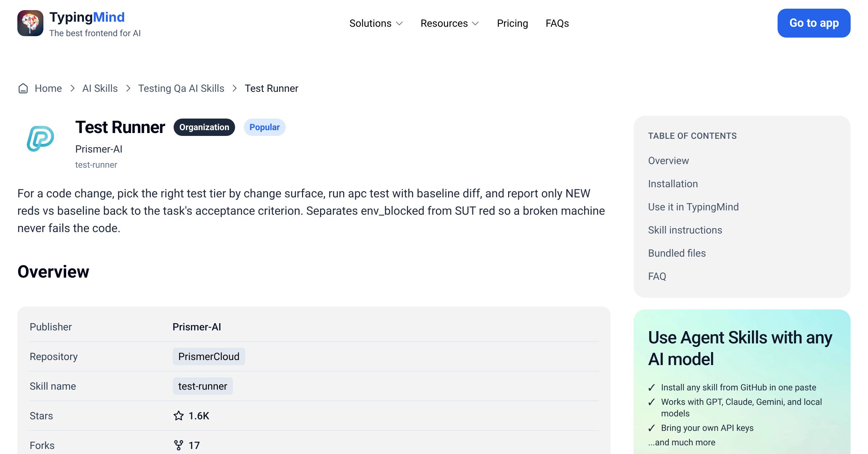Image resolution: width=868 pixels, height=454 pixels.
Task: Click the TypingMind brand name text
Action: click(x=87, y=17)
